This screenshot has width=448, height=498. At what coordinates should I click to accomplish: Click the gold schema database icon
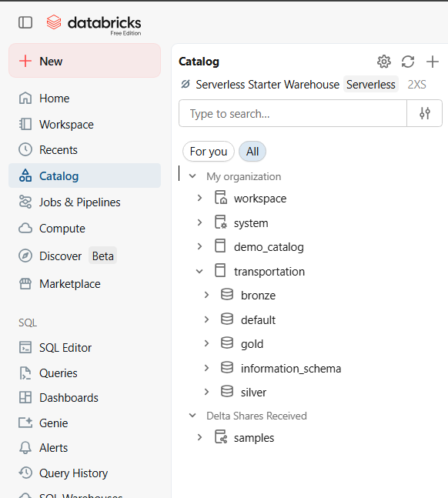tap(227, 343)
